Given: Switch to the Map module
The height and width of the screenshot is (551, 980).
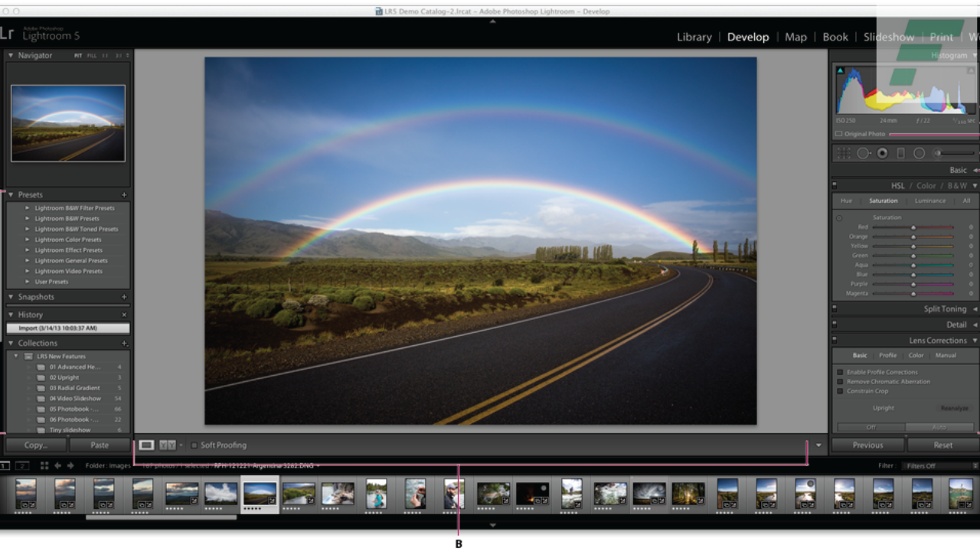Looking at the screenshot, I should [x=795, y=37].
